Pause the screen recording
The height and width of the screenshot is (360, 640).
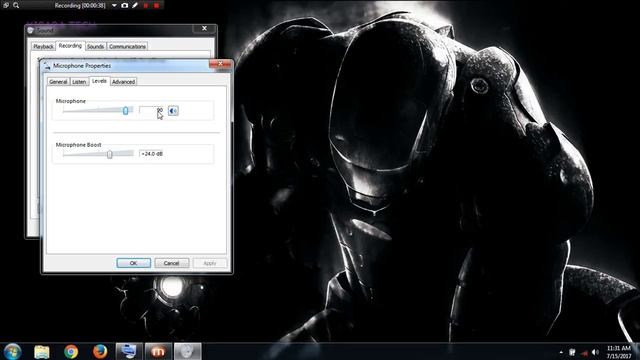point(146,5)
